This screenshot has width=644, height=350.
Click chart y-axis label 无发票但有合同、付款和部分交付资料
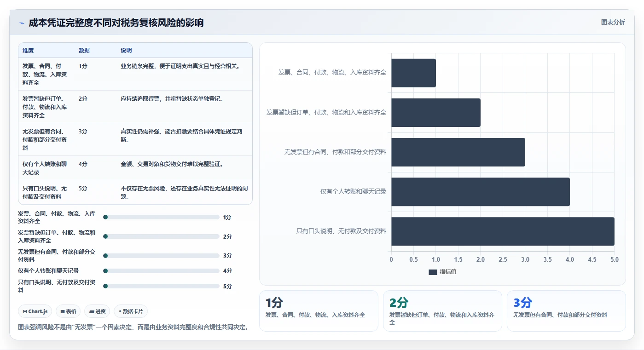point(335,152)
